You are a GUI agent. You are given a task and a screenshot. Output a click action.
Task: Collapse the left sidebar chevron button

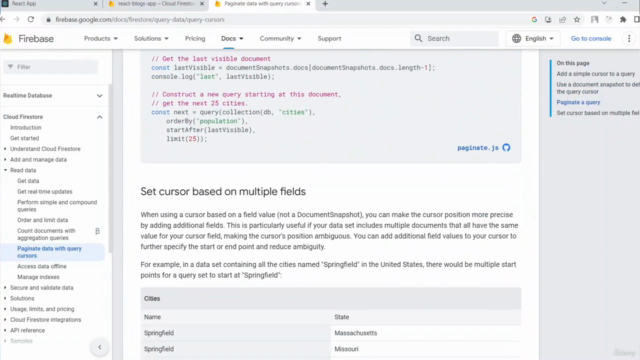click(100, 347)
